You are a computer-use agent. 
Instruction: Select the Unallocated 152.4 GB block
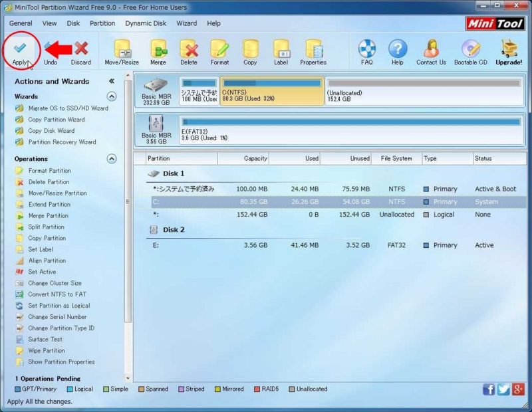tap(424, 91)
